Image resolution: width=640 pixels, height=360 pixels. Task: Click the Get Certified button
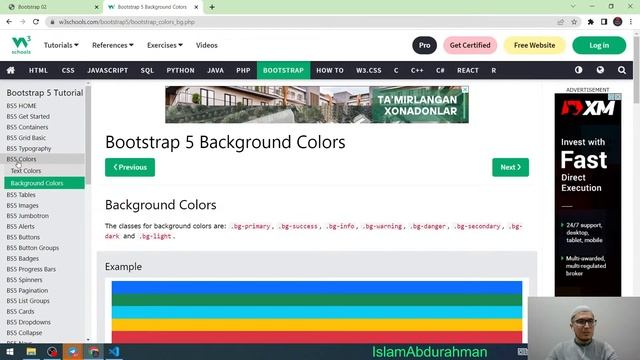(470, 45)
